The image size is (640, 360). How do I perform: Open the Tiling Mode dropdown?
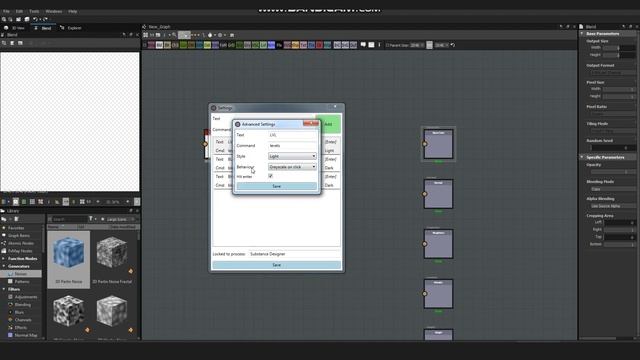tap(613, 131)
